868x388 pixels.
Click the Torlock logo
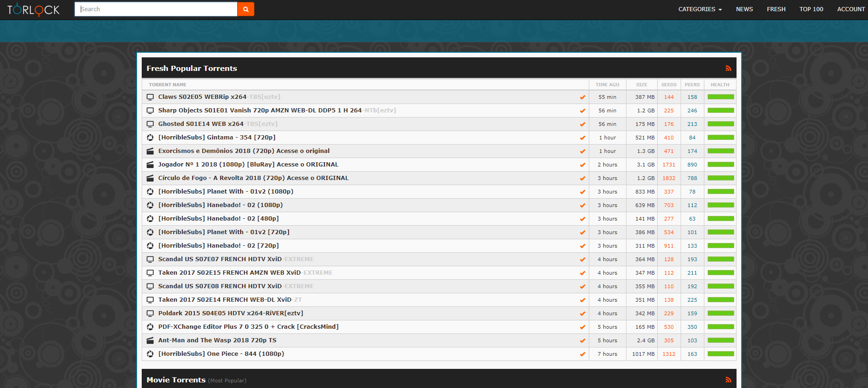pos(34,9)
